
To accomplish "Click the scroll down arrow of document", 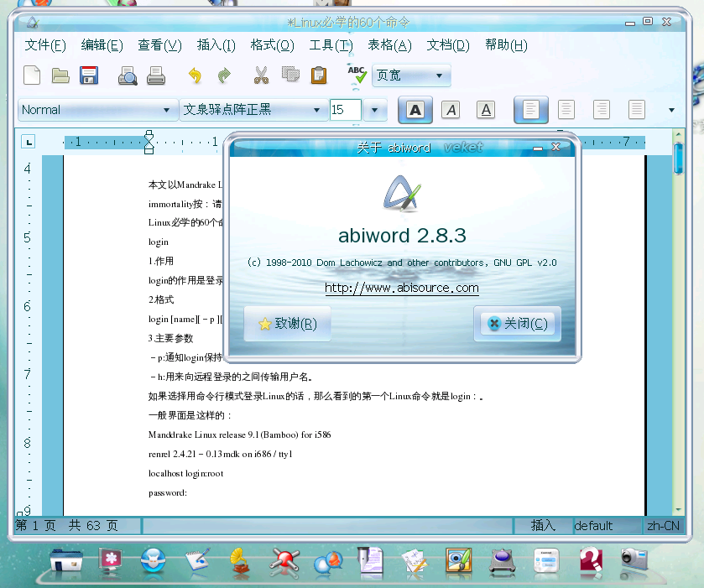I will (678, 510).
